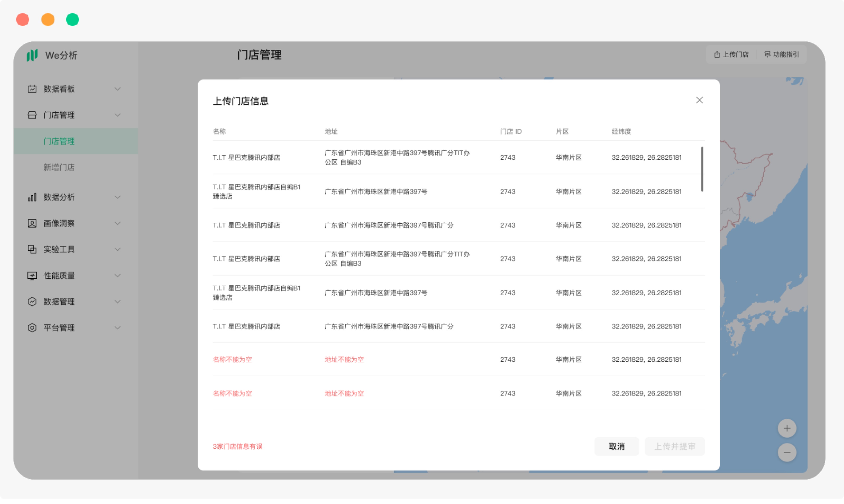Image resolution: width=844 pixels, height=504 pixels.
Task: Click the We分析 logo icon
Action: (32, 55)
